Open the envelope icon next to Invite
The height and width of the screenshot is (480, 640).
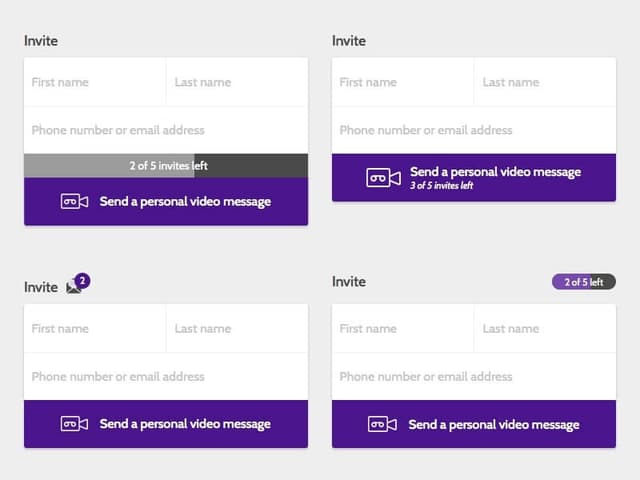click(x=72, y=289)
